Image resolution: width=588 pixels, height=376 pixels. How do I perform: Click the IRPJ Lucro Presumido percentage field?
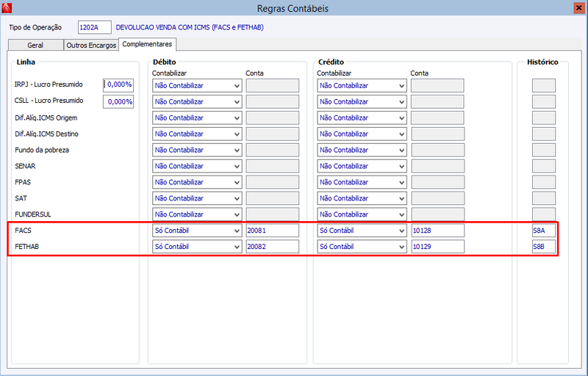(118, 84)
